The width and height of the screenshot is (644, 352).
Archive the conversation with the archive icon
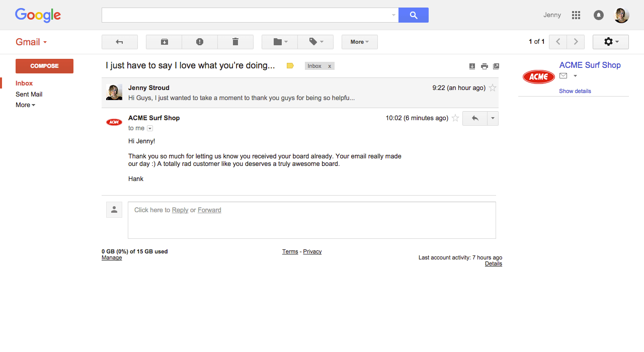pos(164,42)
